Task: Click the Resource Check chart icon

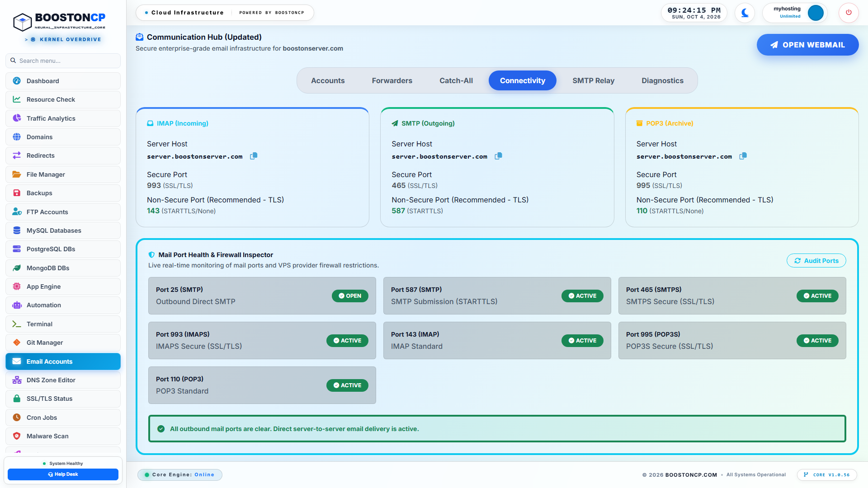Action: point(17,99)
